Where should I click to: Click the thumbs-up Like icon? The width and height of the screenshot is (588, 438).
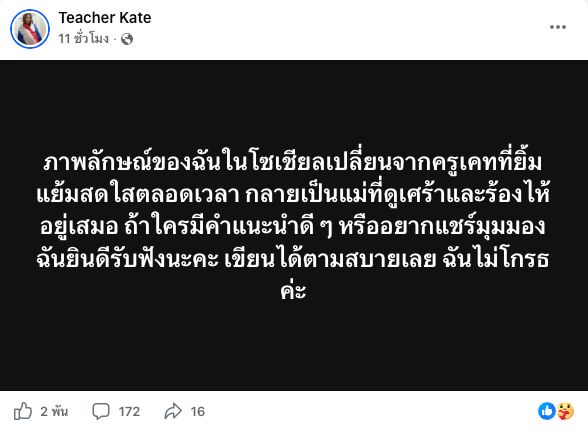click(x=23, y=411)
